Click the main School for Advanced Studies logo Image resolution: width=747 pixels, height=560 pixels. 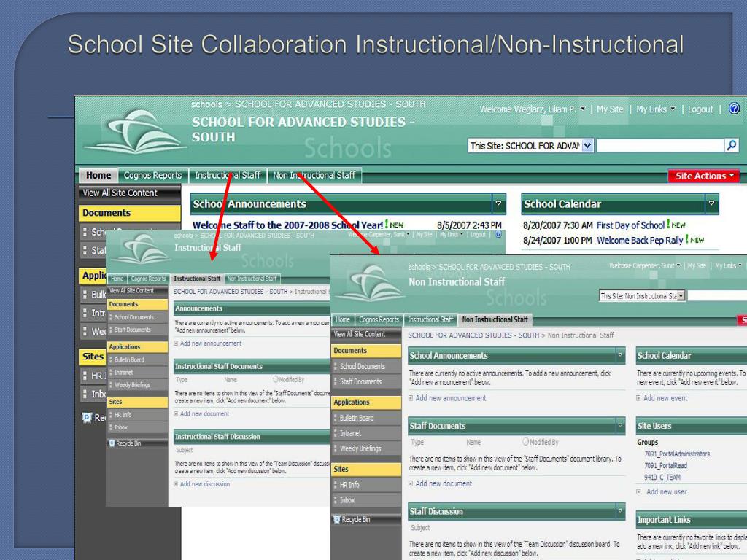point(136,131)
